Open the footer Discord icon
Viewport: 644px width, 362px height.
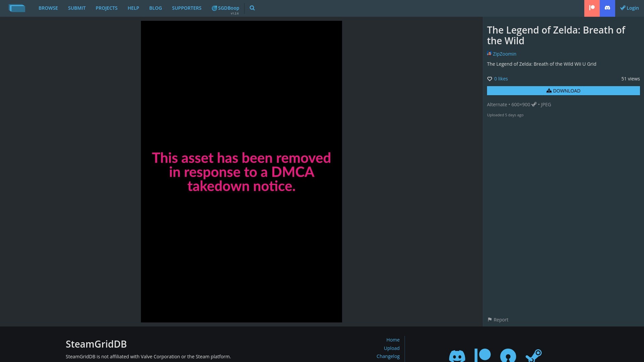click(457, 356)
